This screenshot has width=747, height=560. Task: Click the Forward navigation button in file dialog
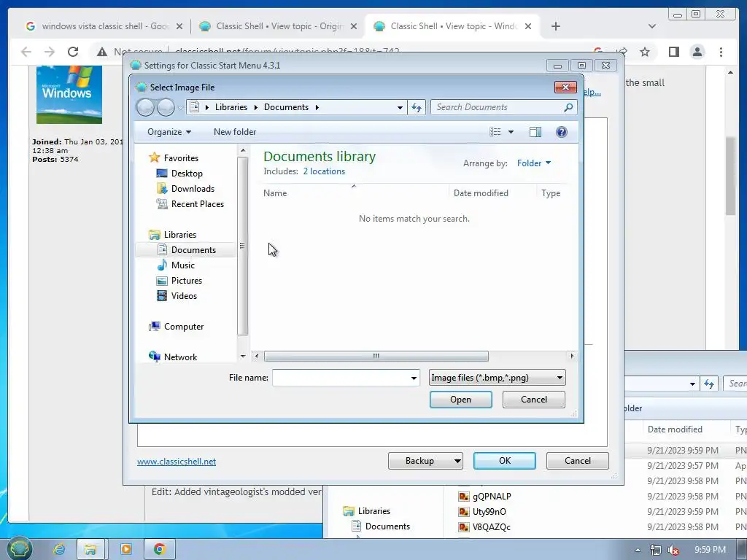pos(166,108)
